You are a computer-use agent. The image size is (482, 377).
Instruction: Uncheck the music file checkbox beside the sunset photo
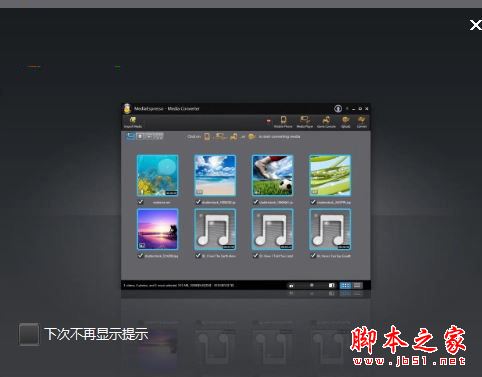tap(198, 256)
